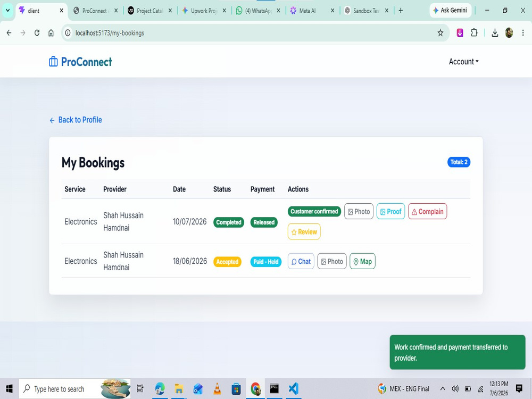Click the Accepted status badge
Viewport: 532px width, 399px height.
click(x=227, y=262)
